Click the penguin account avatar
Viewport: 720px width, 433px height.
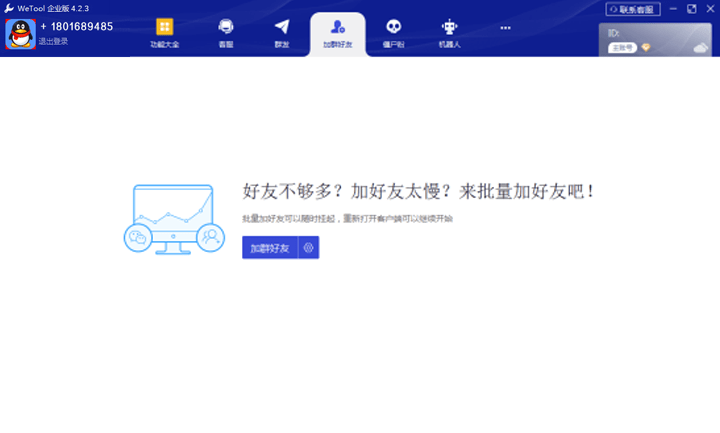tap(21, 34)
